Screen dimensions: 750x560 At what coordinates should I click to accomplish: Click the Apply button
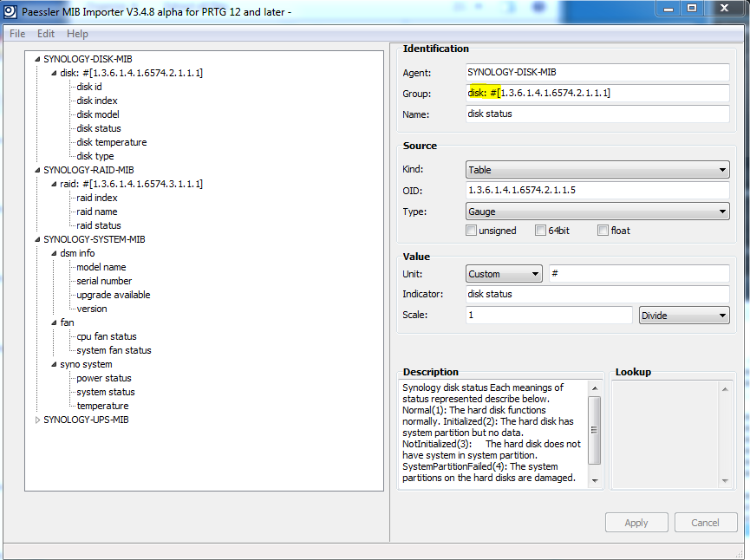point(636,523)
